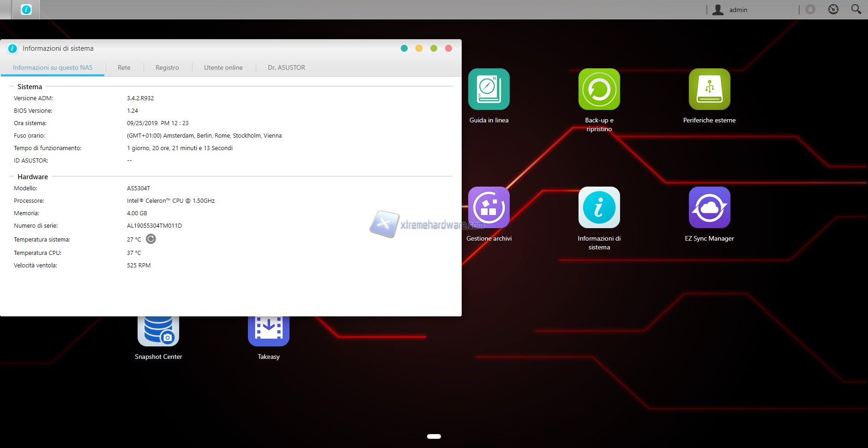868x448 pixels.
Task: Click the teal help window button
Action: coord(404,48)
